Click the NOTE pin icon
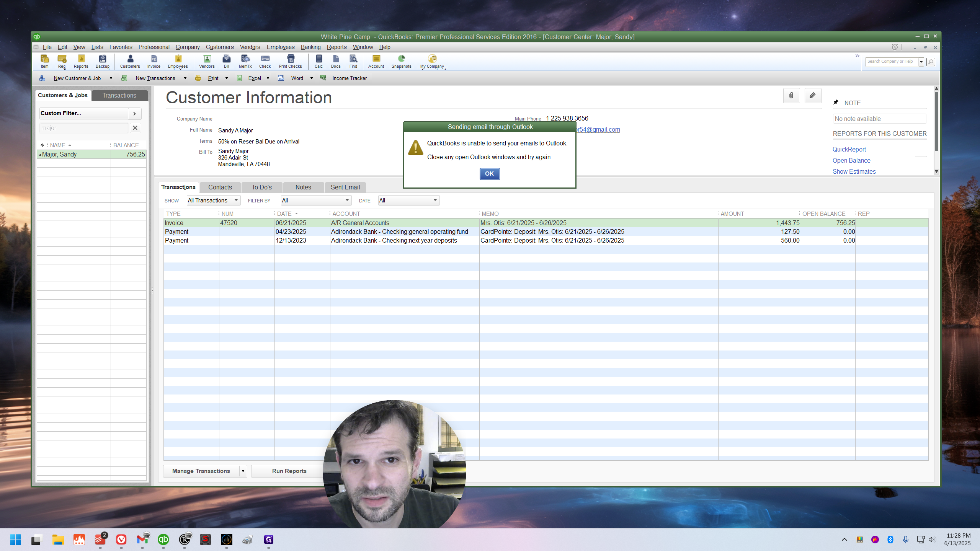This screenshot has height=551, width=980. click(x=836, y=102)
